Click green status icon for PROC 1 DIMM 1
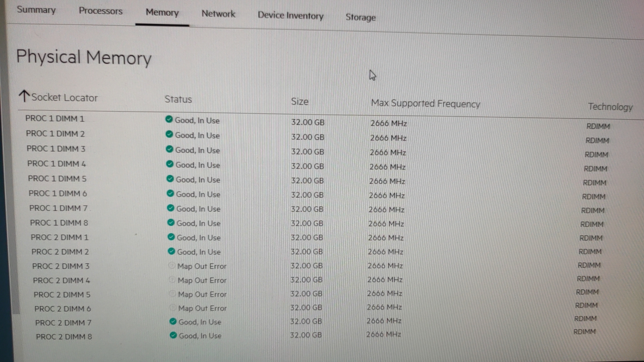Screen dimensions: 644x362 [x=169, y=119]
